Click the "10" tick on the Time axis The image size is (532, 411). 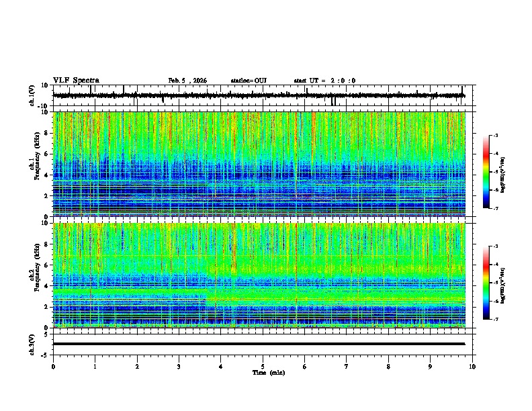click(x=472, y=367)
